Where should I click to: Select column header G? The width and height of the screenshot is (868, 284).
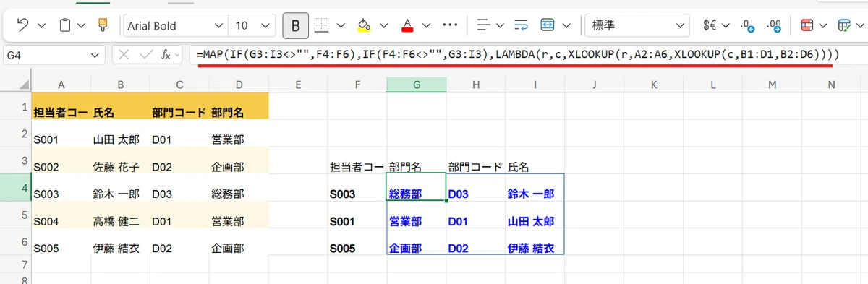[x=417, y=85]
